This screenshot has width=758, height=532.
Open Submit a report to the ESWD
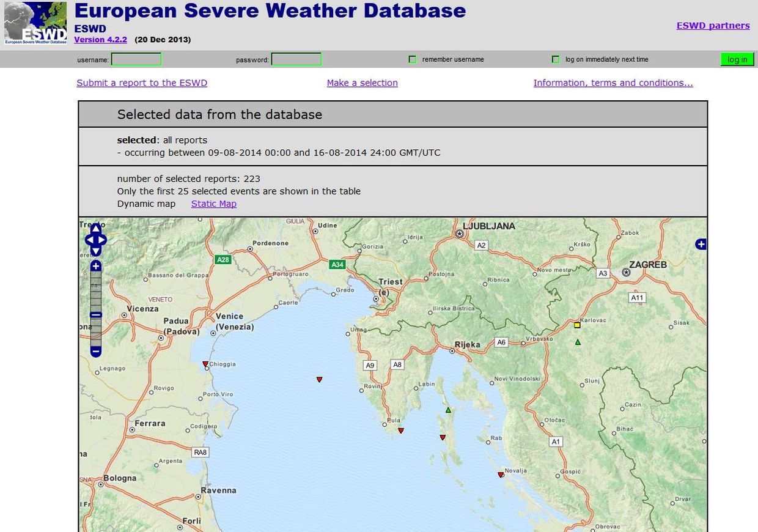tap(142, 83)
